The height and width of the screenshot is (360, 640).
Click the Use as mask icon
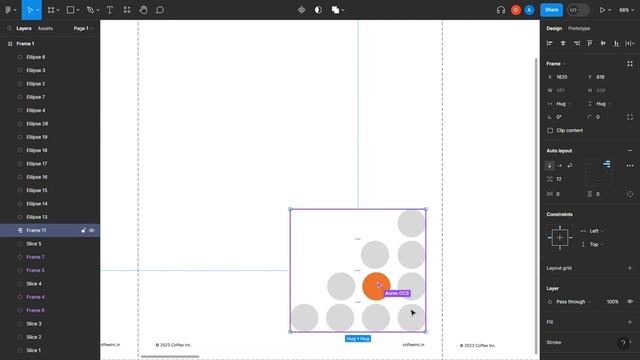coord(318,10)
